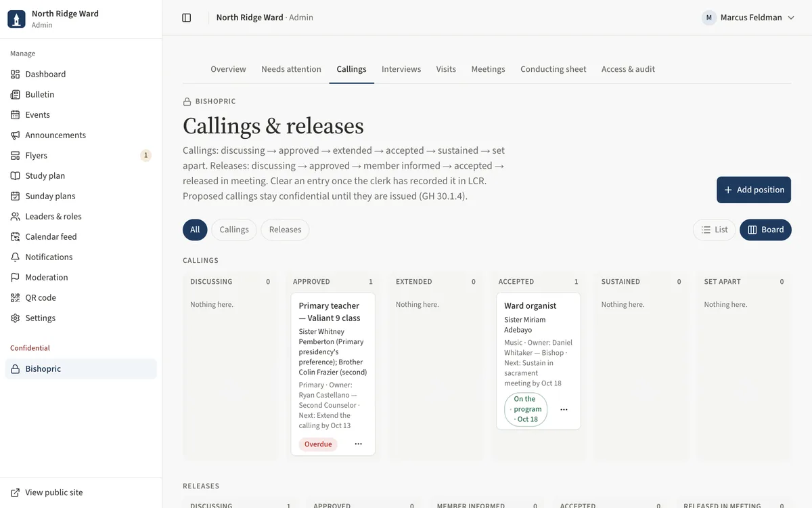Filter by Callings pill

pos(234,230)
